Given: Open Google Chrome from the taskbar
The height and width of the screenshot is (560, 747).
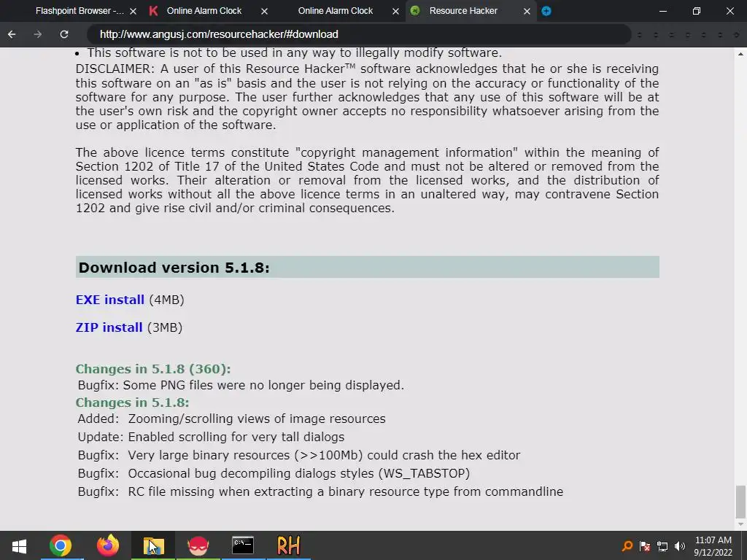Looking at the screenshot, I should click(x=61, y=545).
